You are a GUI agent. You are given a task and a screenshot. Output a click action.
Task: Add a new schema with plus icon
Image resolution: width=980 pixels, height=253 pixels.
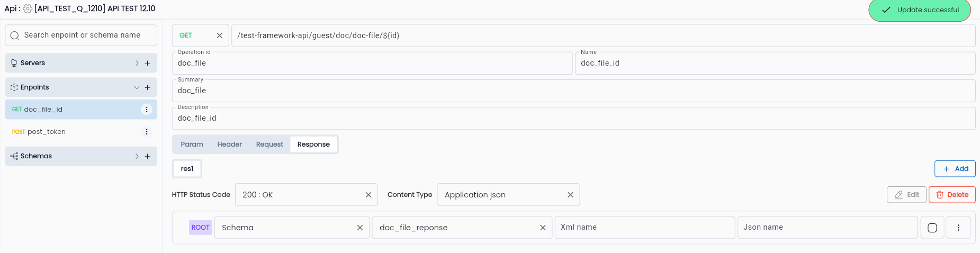coord(148,156)
